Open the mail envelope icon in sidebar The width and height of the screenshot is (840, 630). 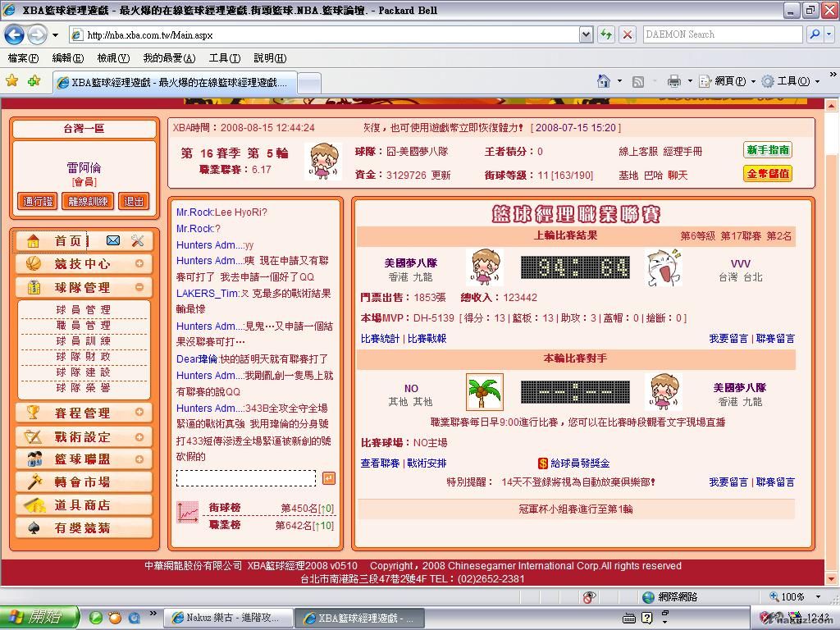coord(113,240)
